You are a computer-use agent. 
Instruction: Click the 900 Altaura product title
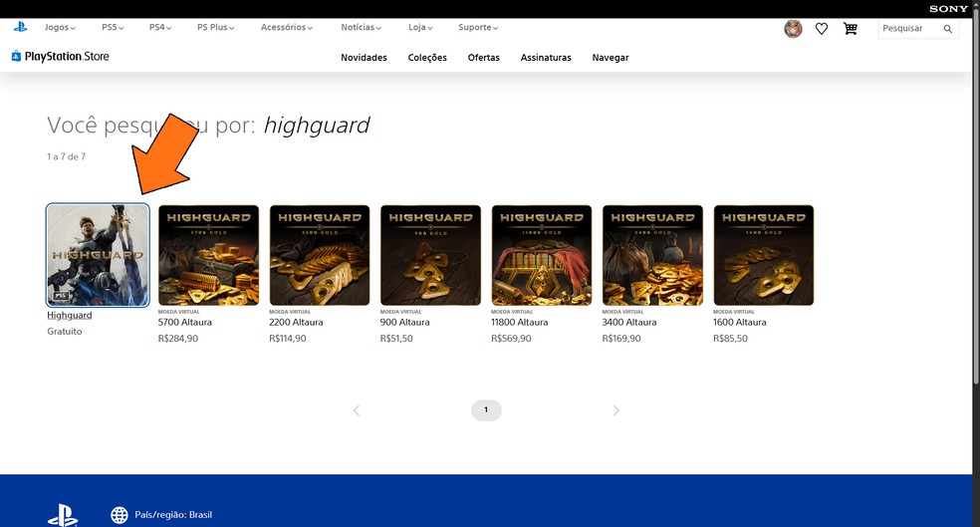coord(405,323)
